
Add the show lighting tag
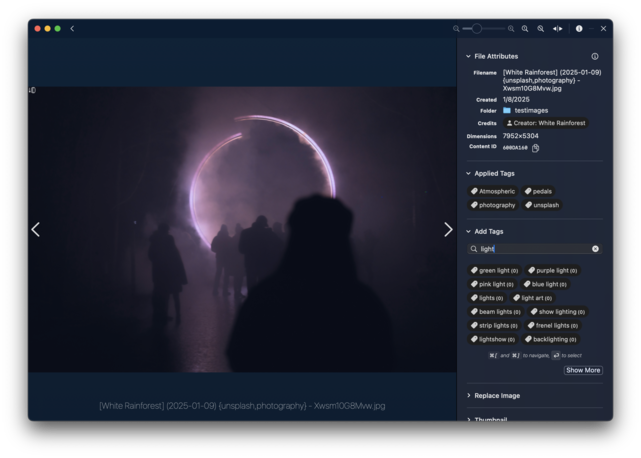[558, 312]
